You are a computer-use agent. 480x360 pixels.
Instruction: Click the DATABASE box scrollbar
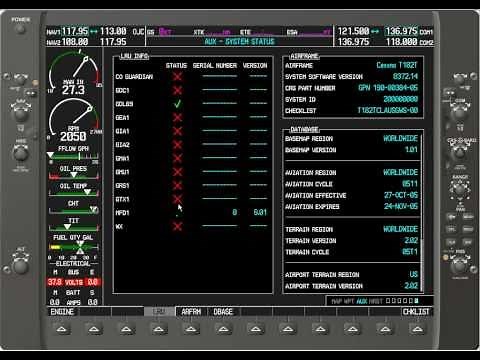[x=421, y=212]
